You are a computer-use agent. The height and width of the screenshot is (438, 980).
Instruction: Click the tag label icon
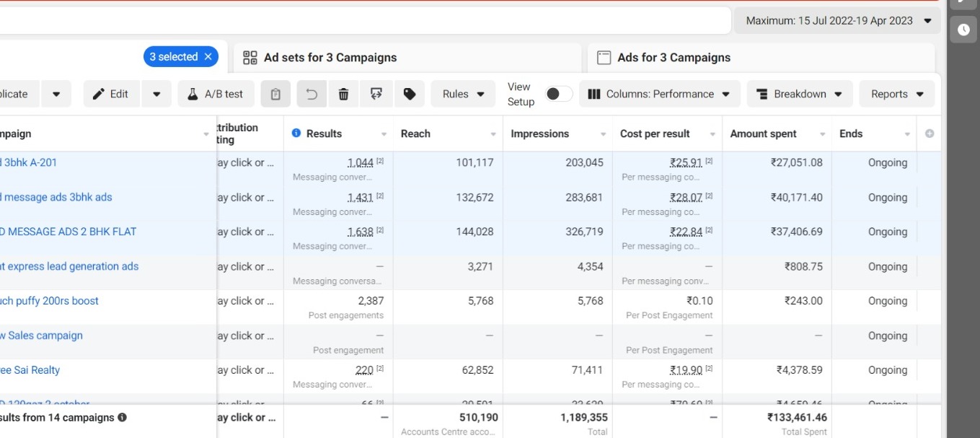tap(409, 94)
